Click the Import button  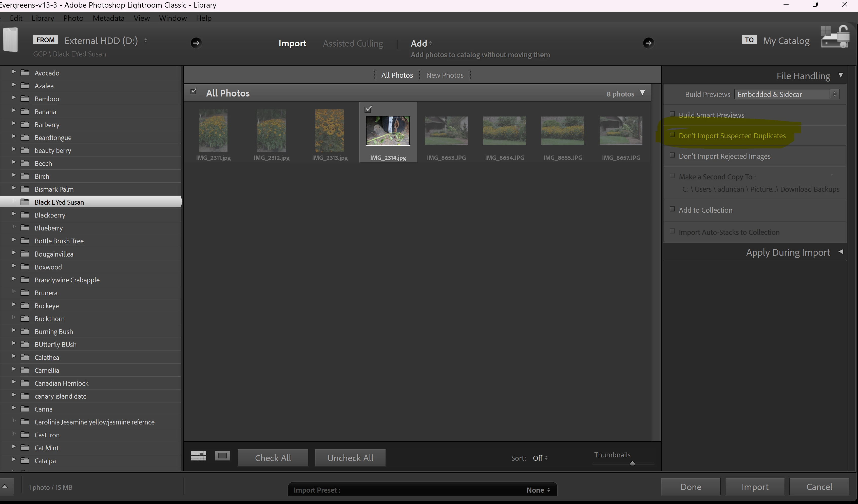755,487
